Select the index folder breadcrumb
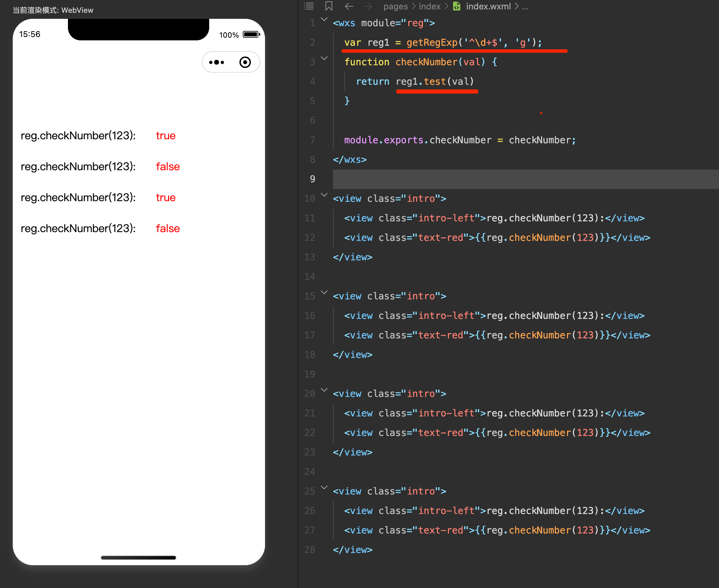This screenshot has height=588, width=719. 429,6
